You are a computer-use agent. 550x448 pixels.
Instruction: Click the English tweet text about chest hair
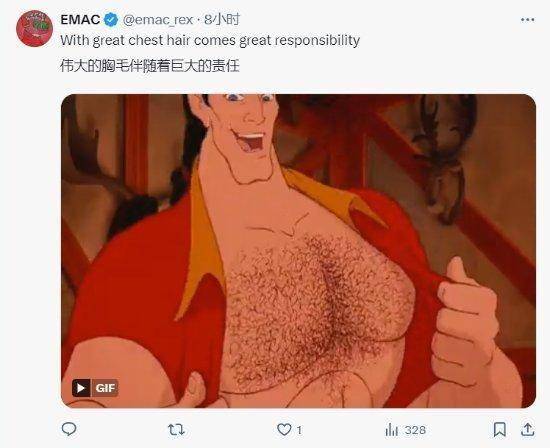tap(210, 40)
